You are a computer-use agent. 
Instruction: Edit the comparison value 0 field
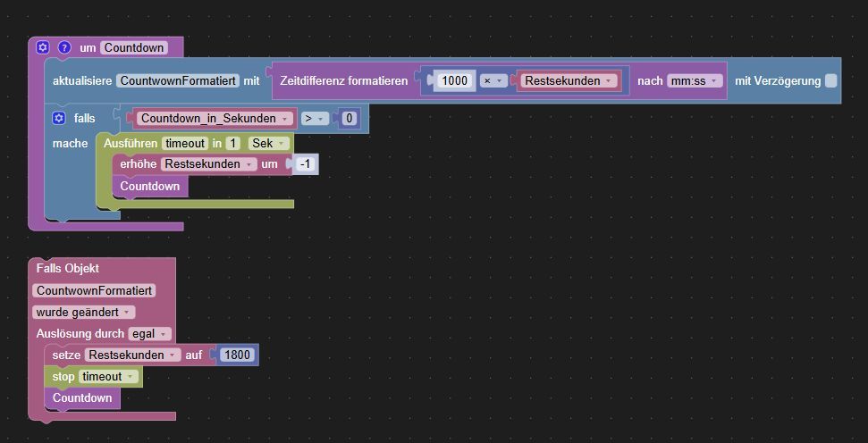349,119
